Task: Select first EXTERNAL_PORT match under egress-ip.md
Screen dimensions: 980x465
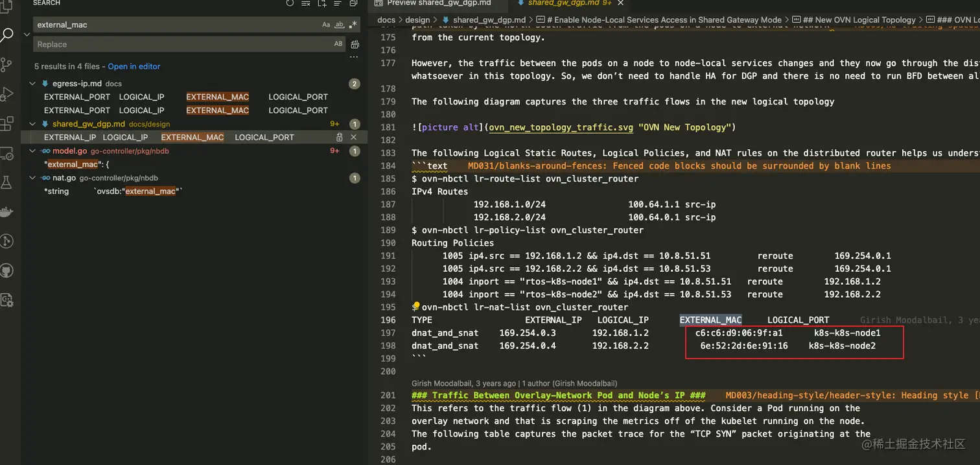Action: 77,97
